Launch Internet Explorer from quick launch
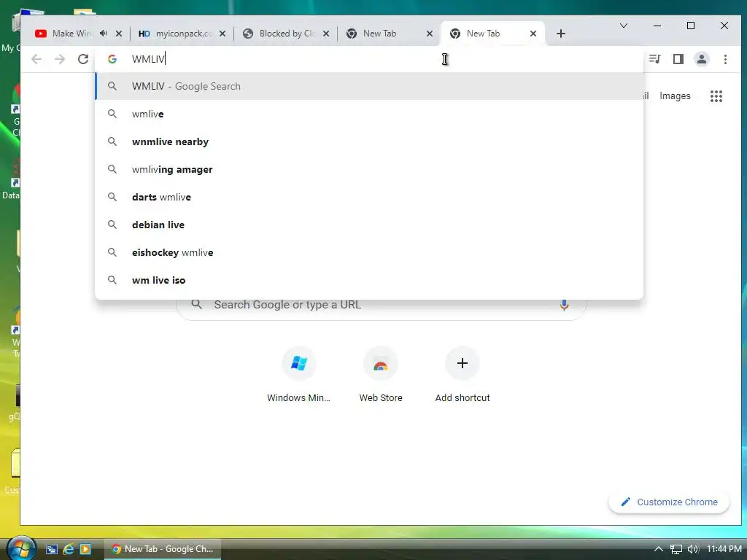747x560 pixels. coord(69,549)
